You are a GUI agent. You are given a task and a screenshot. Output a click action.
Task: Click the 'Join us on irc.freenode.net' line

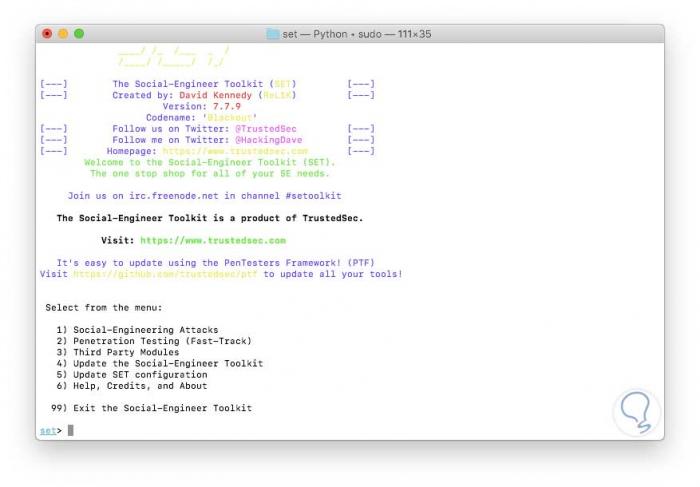(x=204, y=196)
